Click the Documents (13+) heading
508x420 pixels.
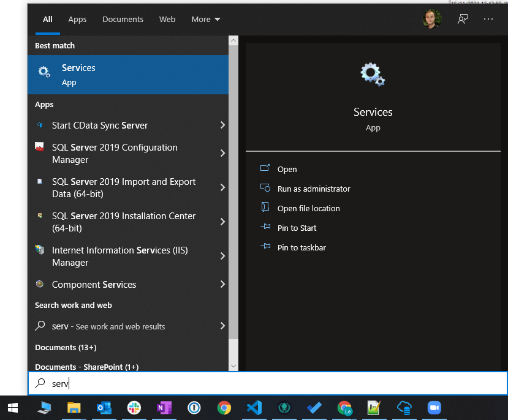coord(66,348)
